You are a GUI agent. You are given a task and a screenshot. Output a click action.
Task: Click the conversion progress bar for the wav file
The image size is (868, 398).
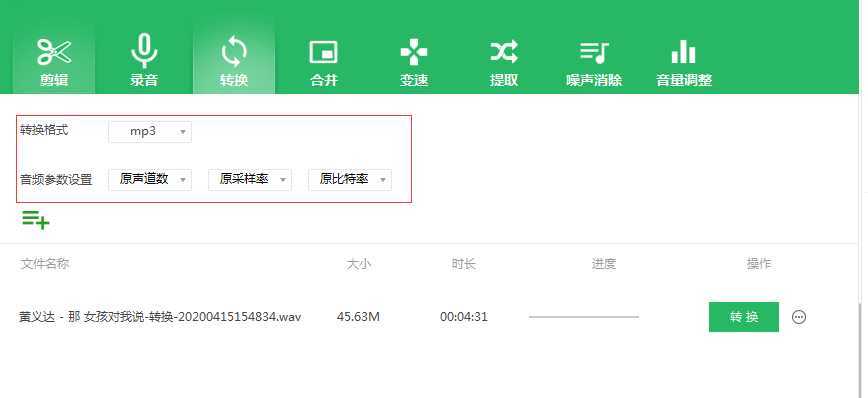(x=583, y=317)
